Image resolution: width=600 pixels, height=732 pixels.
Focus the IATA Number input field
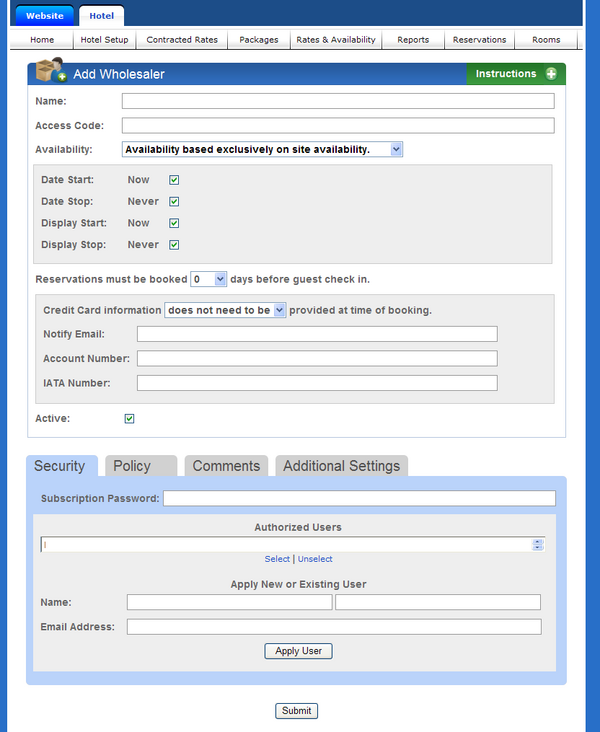[317, 383]
